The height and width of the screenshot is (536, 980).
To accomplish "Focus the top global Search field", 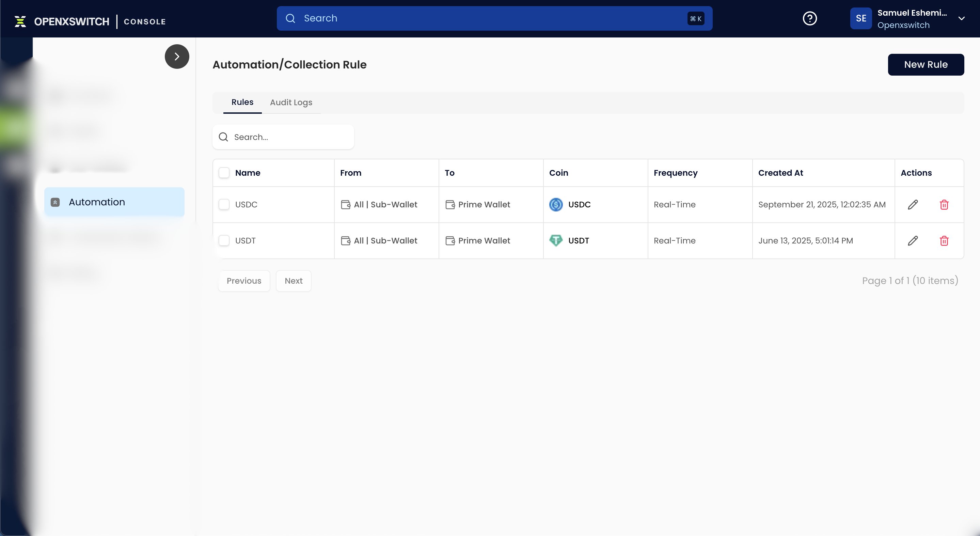I will pos(494,18).
